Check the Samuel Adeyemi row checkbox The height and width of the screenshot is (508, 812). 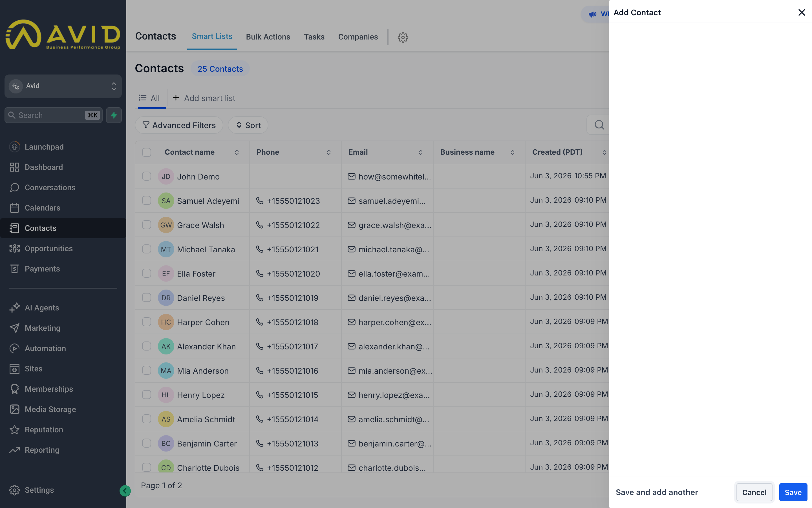[147, 200]
